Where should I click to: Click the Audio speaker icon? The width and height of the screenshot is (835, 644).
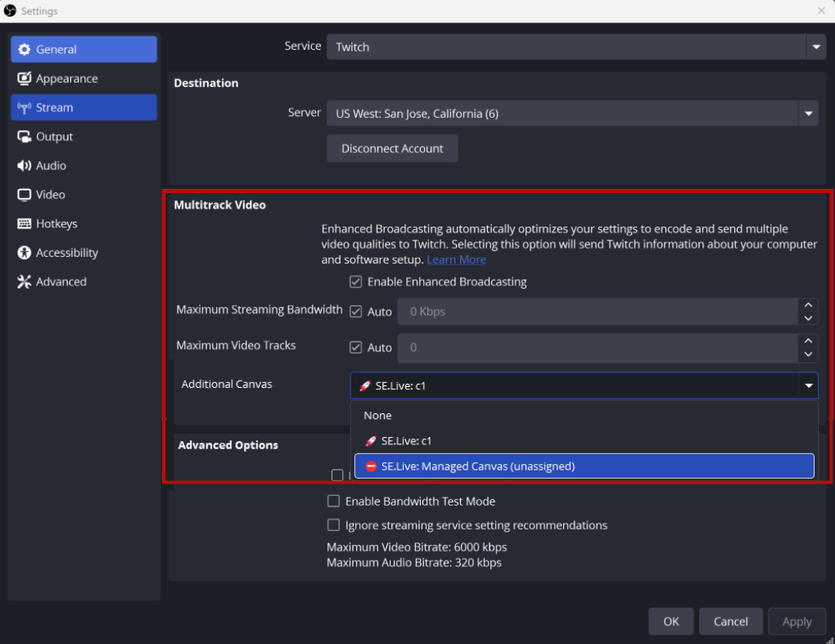point(24,166)
